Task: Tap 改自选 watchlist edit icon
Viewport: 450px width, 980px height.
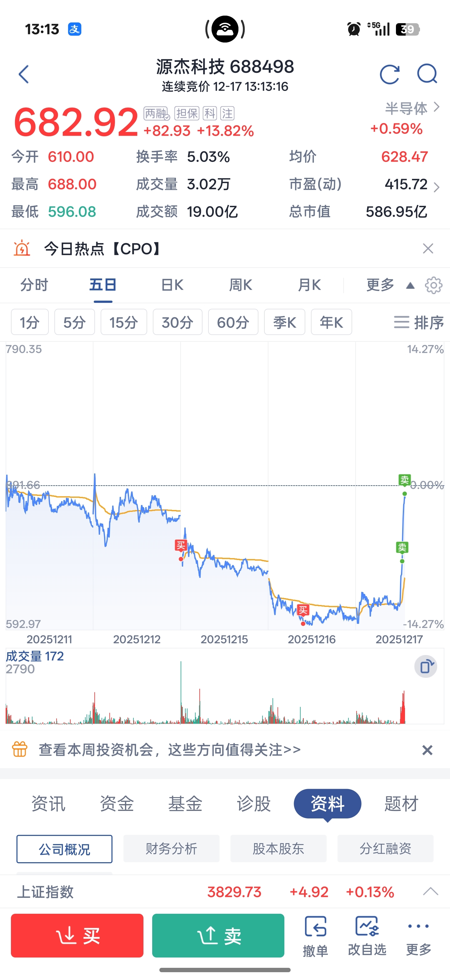Action: click(x=367, y=936)
